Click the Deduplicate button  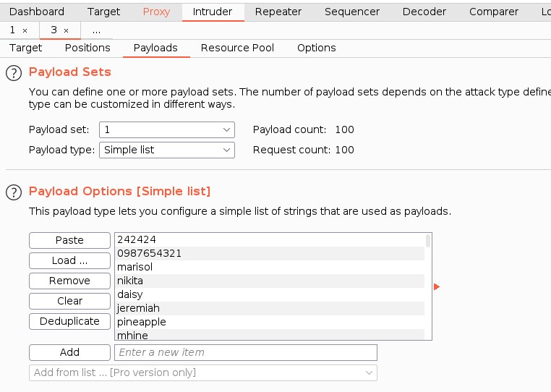69,321
